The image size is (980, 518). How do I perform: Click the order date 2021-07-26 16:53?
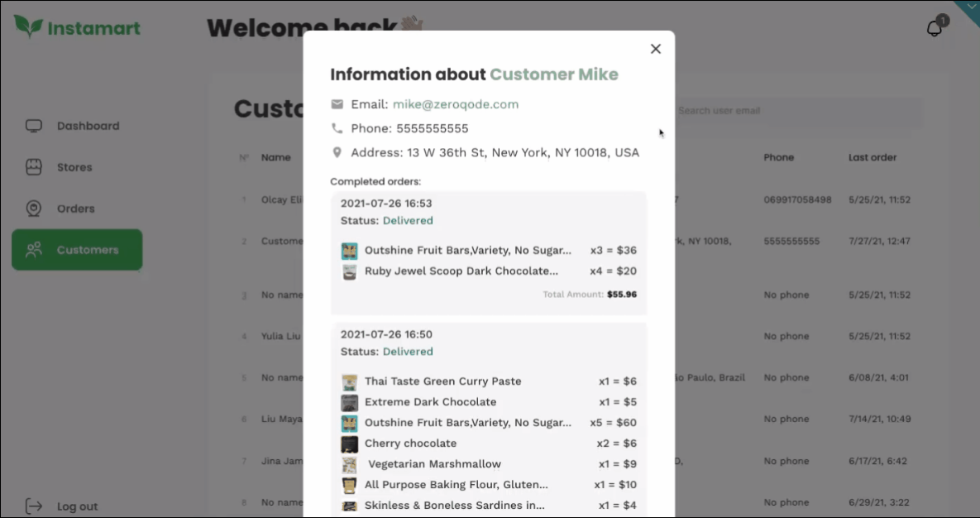point(386,204)
